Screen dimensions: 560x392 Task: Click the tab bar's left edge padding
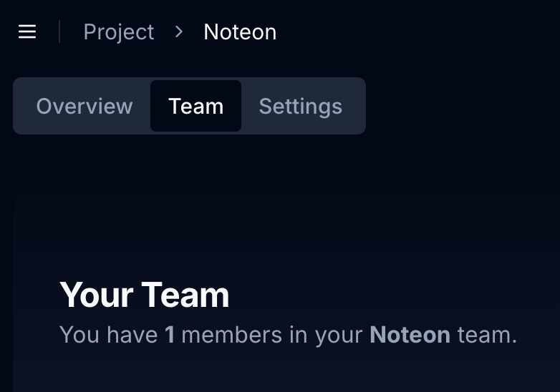pos(17,107)
